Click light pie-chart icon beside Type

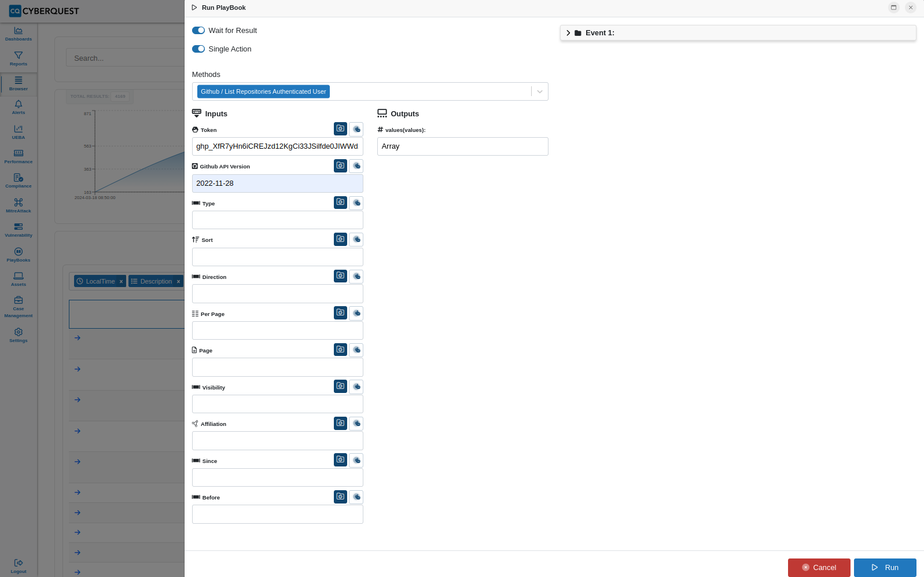[x=356, y=202]
